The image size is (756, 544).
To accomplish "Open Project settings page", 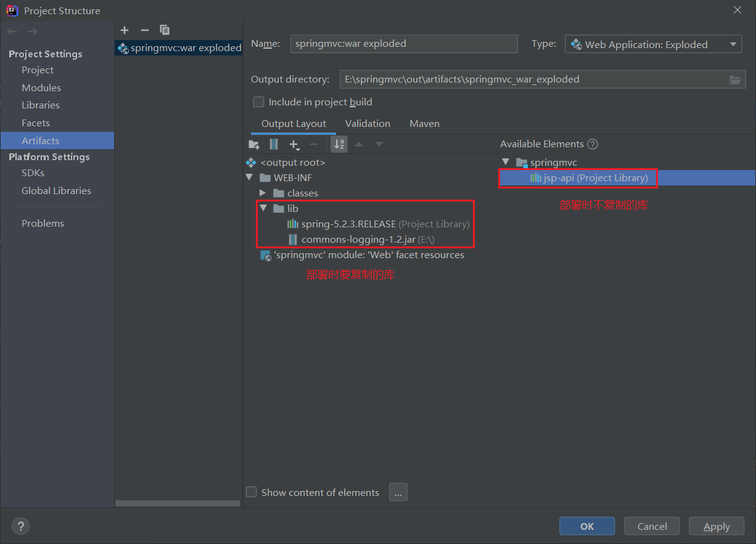I will (x=38, y=70).
